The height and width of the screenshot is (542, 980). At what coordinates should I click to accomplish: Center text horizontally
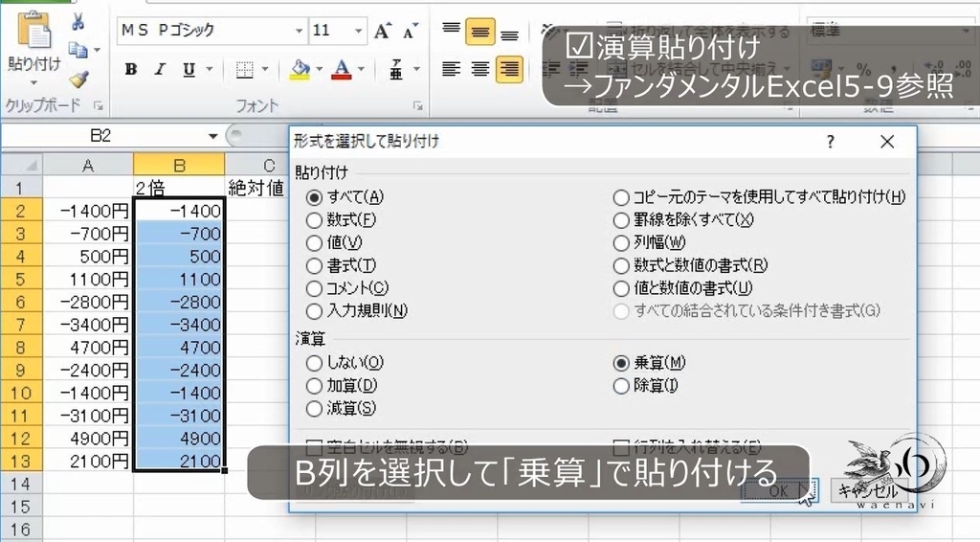(x=480, y=69)
